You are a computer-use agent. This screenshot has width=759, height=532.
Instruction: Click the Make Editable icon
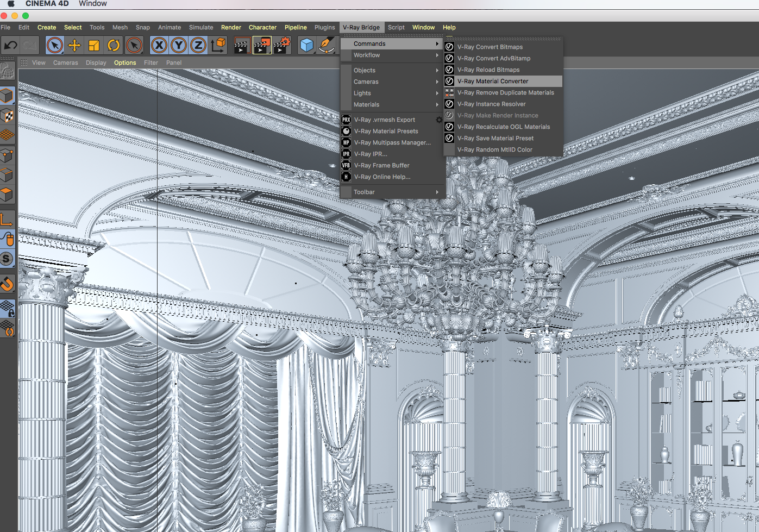pyautogui.click(x=7, y=71)
